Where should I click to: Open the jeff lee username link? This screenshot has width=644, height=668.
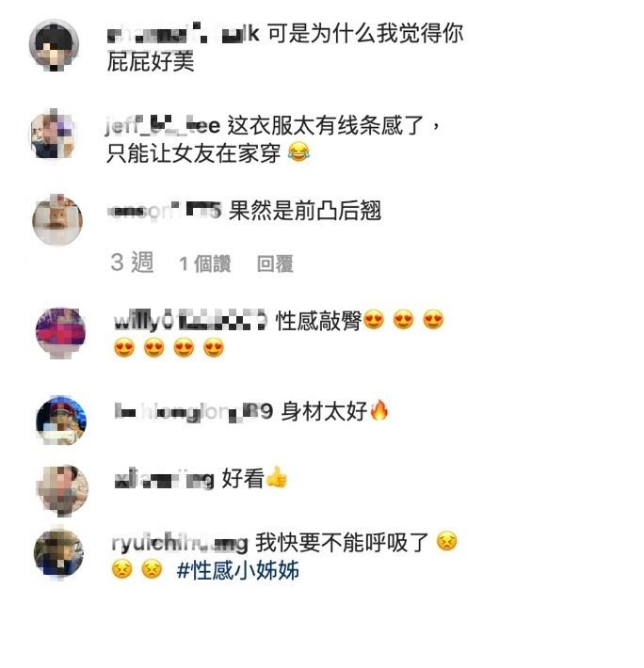163,125
